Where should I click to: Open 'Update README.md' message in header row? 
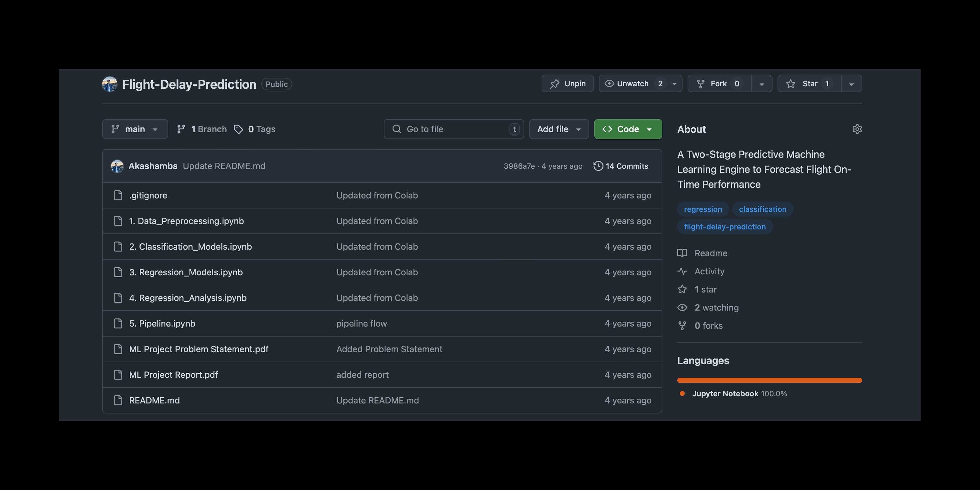[224, 166]
